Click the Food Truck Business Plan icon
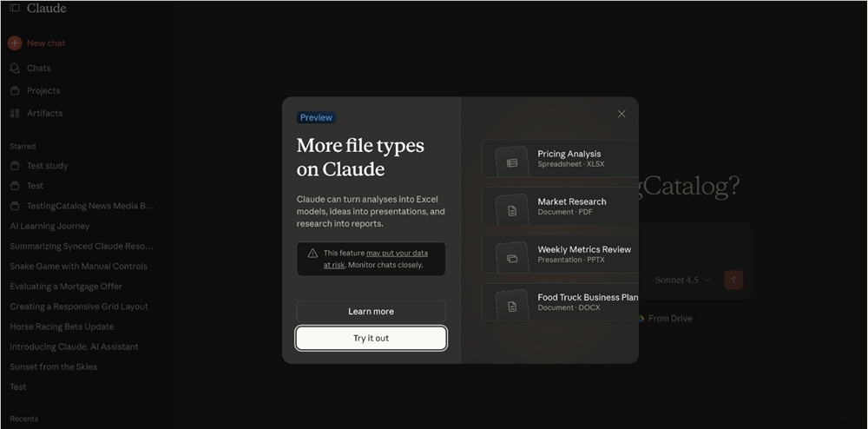 pos(512,306)
